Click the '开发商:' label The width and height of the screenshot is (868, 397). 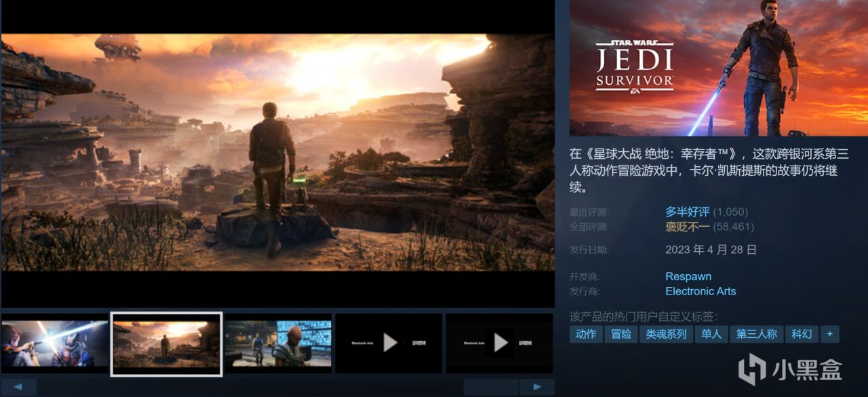585,277
